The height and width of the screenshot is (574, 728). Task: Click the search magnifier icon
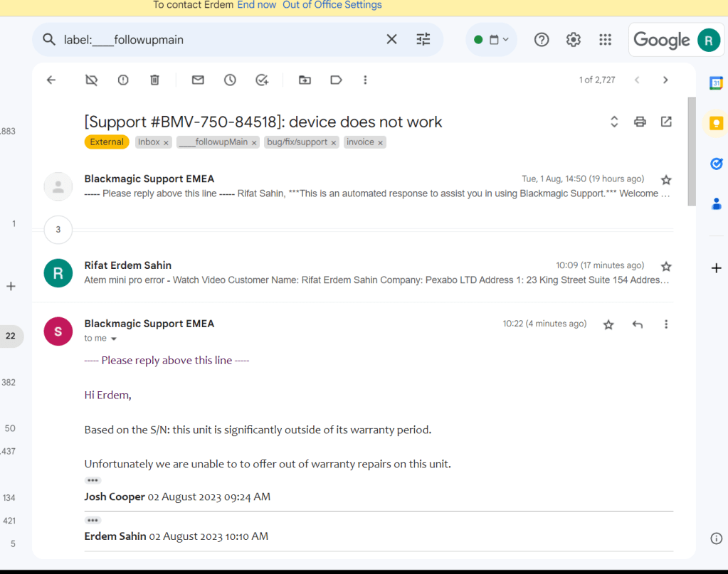click(x=49, y=39)
